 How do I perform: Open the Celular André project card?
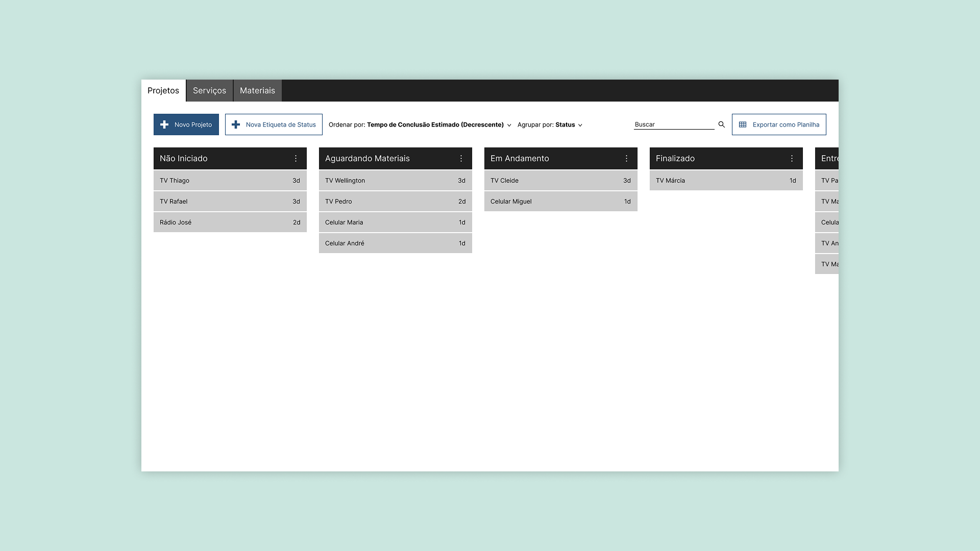(396, 243)
